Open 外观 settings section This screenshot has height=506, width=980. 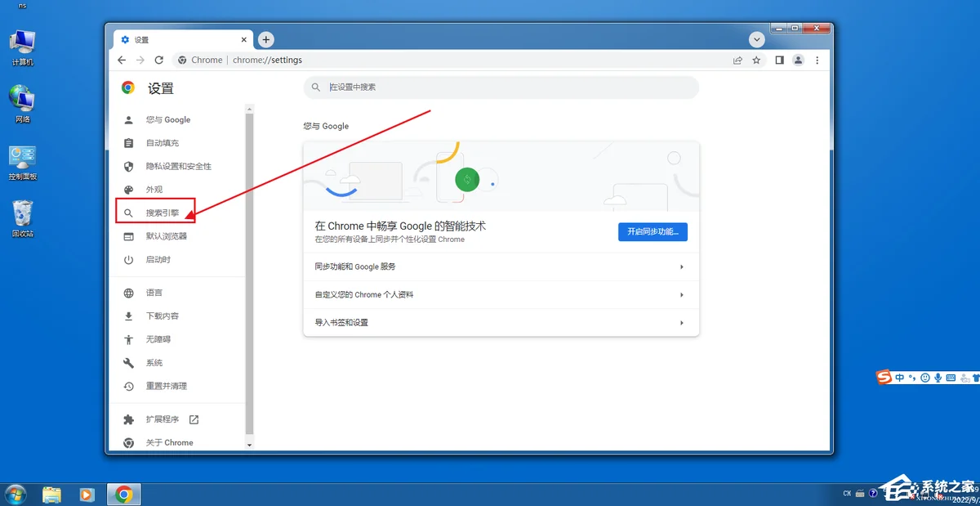point(154,190)
